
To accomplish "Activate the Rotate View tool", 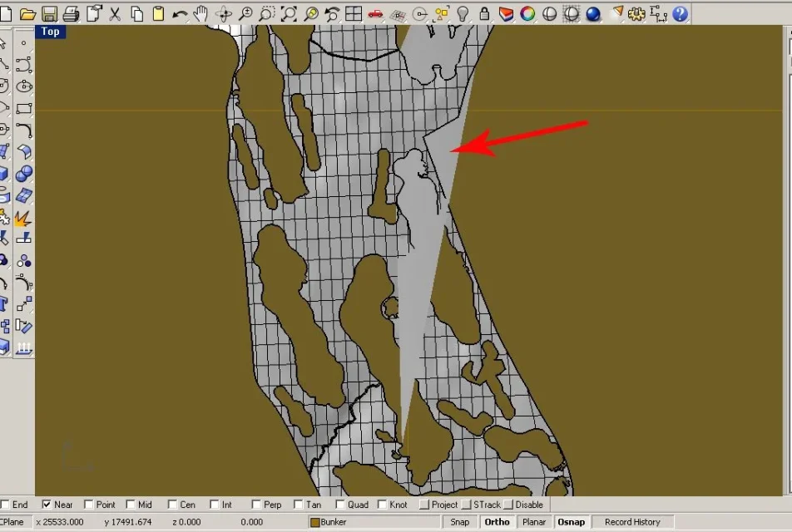I will pyautogui.click(x=223, y=13).
